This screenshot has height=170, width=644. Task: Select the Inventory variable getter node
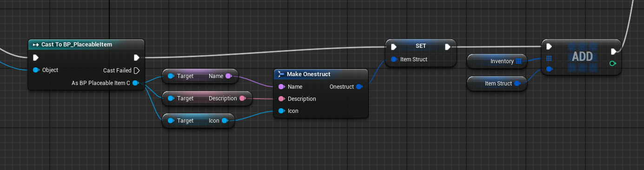[x=497, y=61]
